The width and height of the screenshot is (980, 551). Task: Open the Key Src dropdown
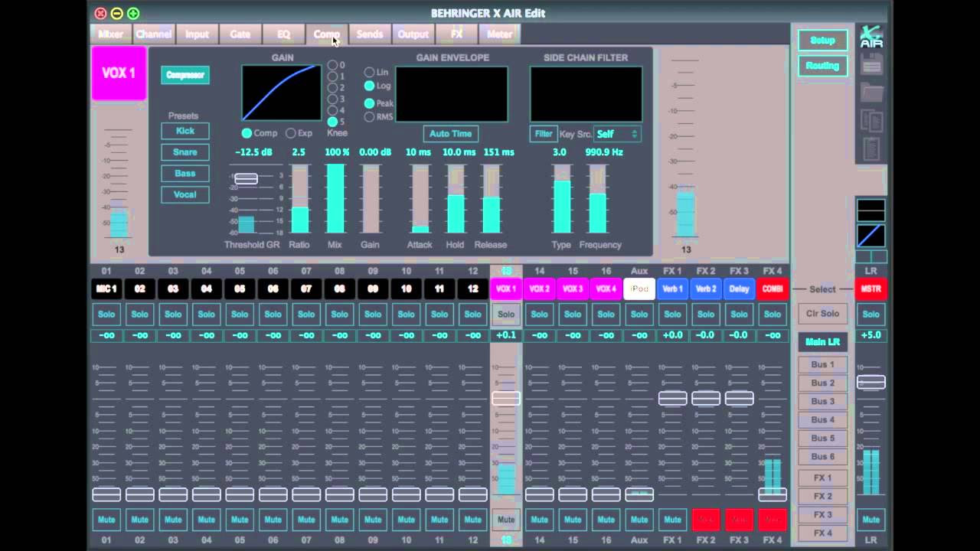(x=617, y=134)
